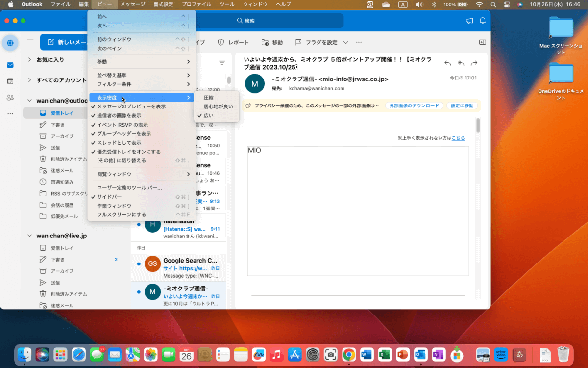The width and height of the screenshot is (588, 368).
Task: Click the Reply All arrows in message header
Action: click(x=461, y=63)
